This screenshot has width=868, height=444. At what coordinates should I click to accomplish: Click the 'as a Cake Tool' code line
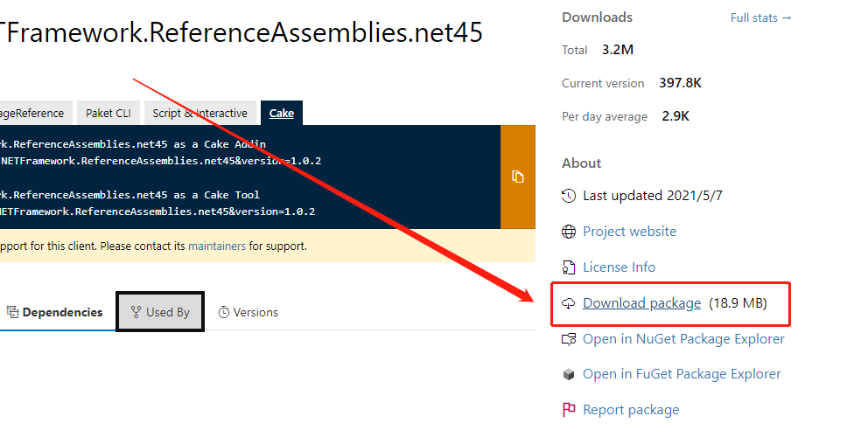click(x=129, y=195)
